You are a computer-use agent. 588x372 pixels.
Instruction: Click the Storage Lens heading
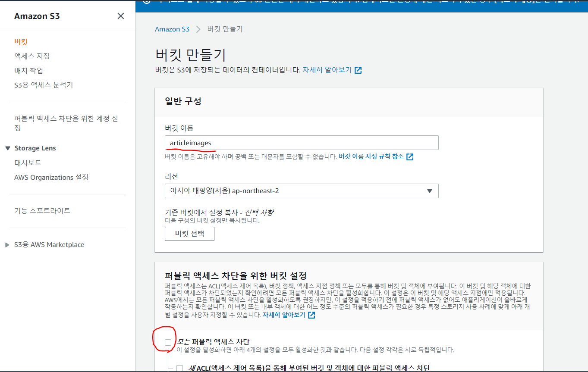[35, 148]
